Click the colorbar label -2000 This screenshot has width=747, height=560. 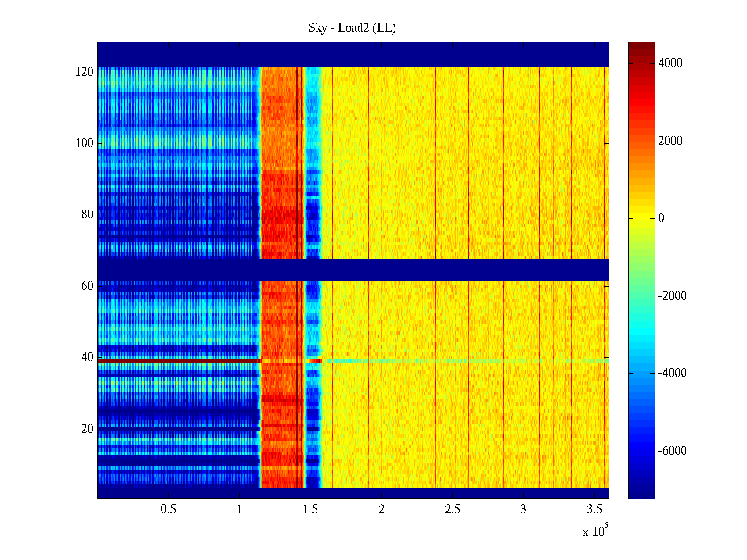coord(672,296)
